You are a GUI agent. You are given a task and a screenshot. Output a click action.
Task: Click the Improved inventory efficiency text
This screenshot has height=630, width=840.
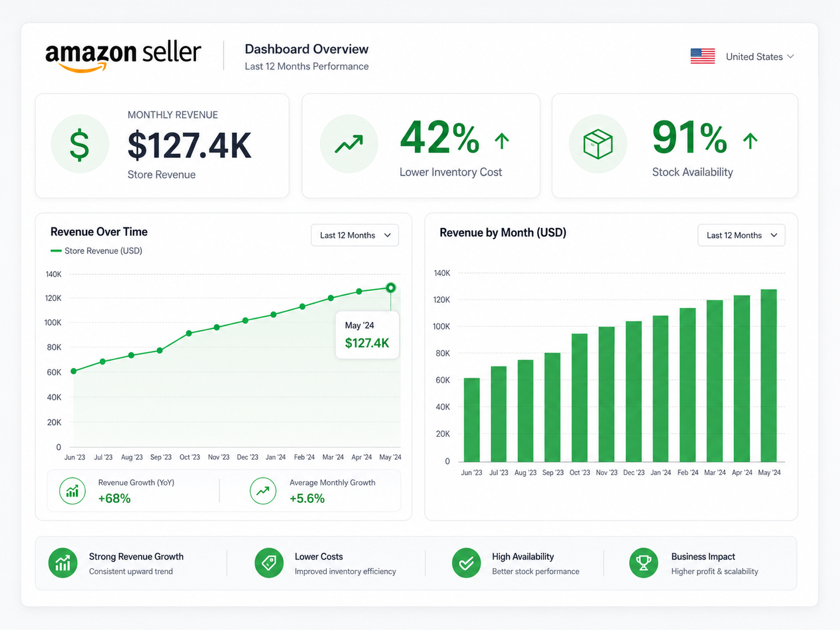(345, 571)
